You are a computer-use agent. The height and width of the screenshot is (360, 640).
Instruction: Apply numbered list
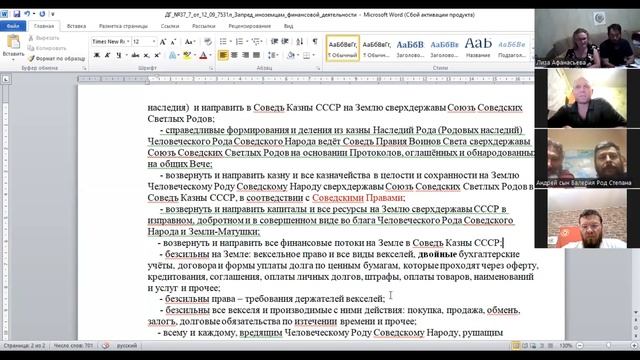click(239, 42)
